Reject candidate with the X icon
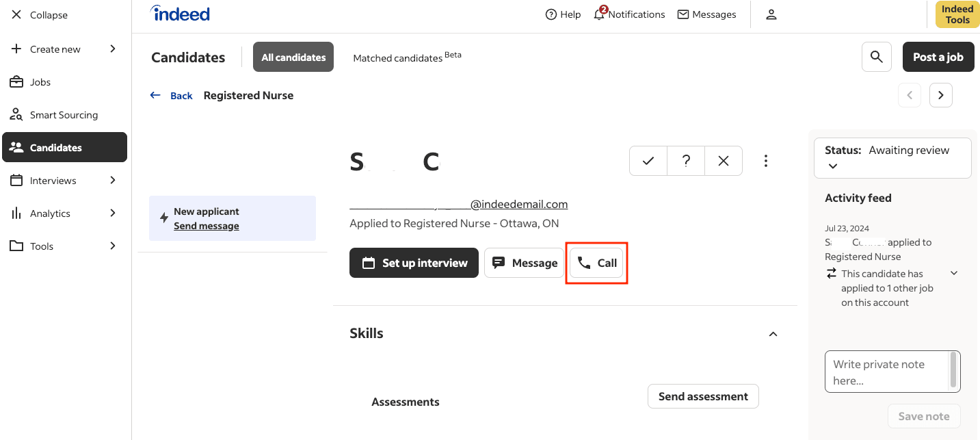The width and height of the screenshot is (980, 440). [x=724, y=161]
